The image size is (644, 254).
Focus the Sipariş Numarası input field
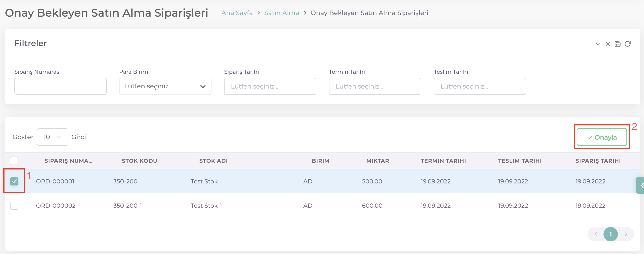coord(60,86)
